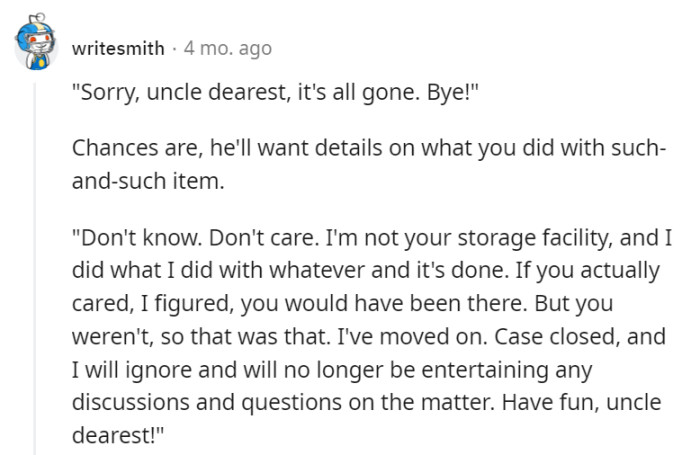The height and width of the screenshot is (455, 700).
Task: Click the line starting "did what I did"
Action: click(367, 270)
